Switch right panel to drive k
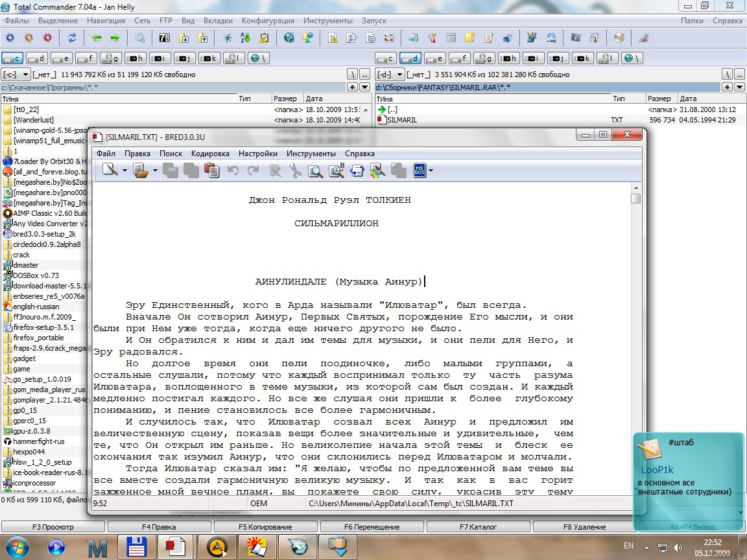The image size is (747, 560). 583,58
